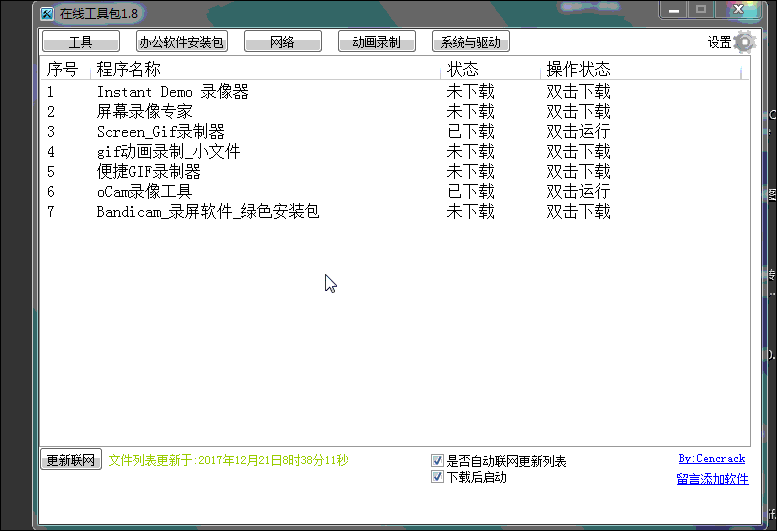Click 双击运行 for Screen_Gif录制器
This screenshot has width=777, height=531.
click(578, 132)
